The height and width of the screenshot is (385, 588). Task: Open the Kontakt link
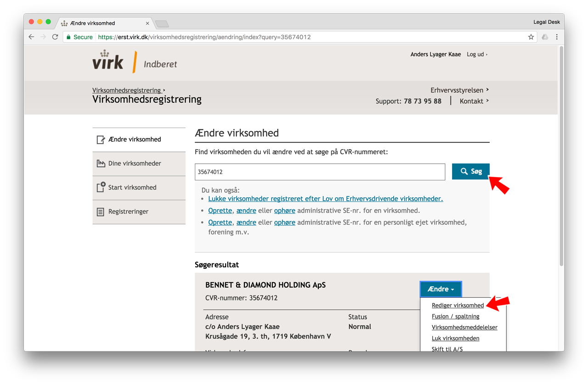474,101
